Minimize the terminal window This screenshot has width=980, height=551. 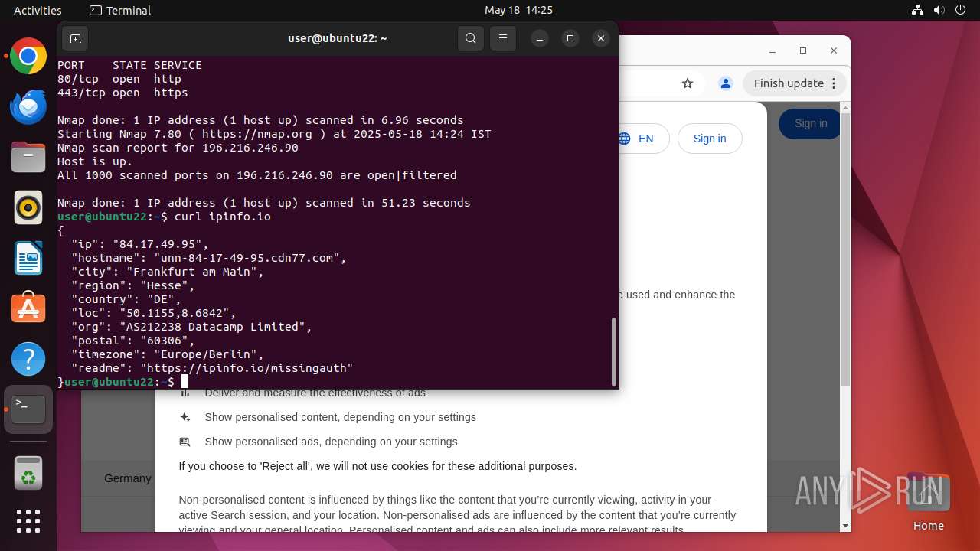(x=540, y=38)
